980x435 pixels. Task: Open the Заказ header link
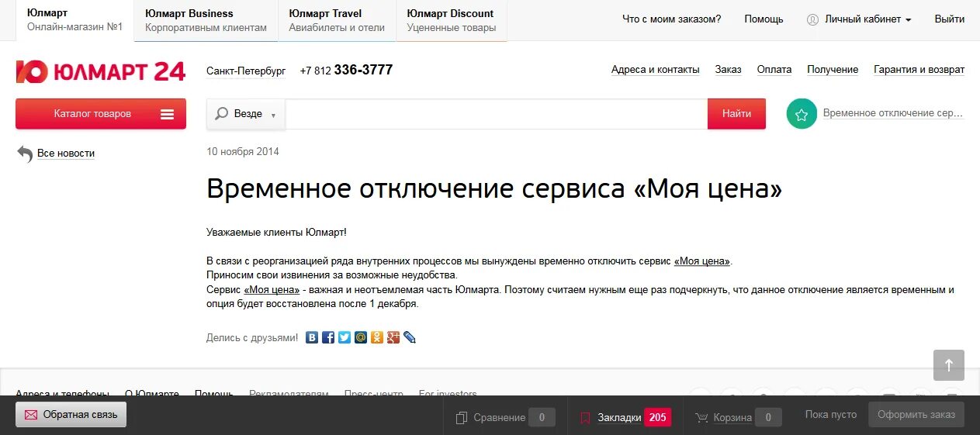tap(728, 70)
